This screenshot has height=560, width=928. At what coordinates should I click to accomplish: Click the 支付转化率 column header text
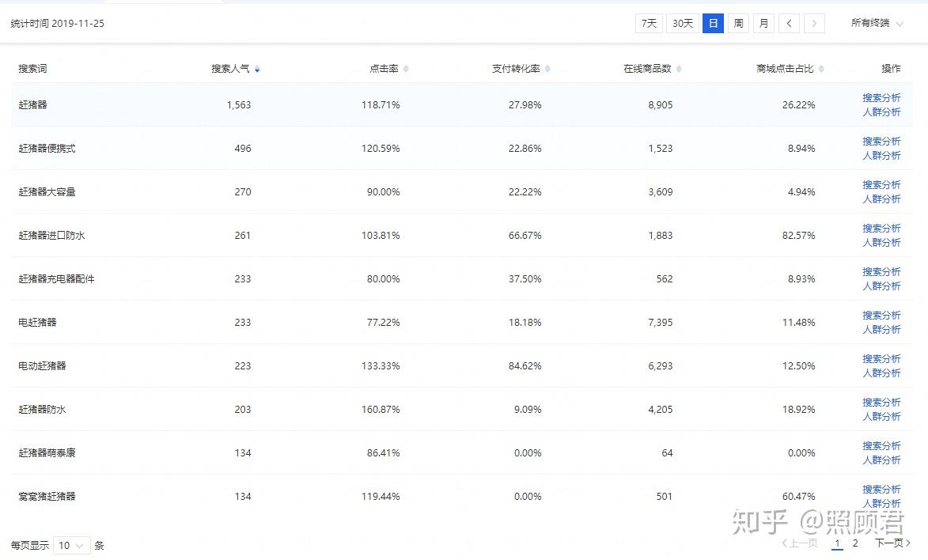click(516, 69)
